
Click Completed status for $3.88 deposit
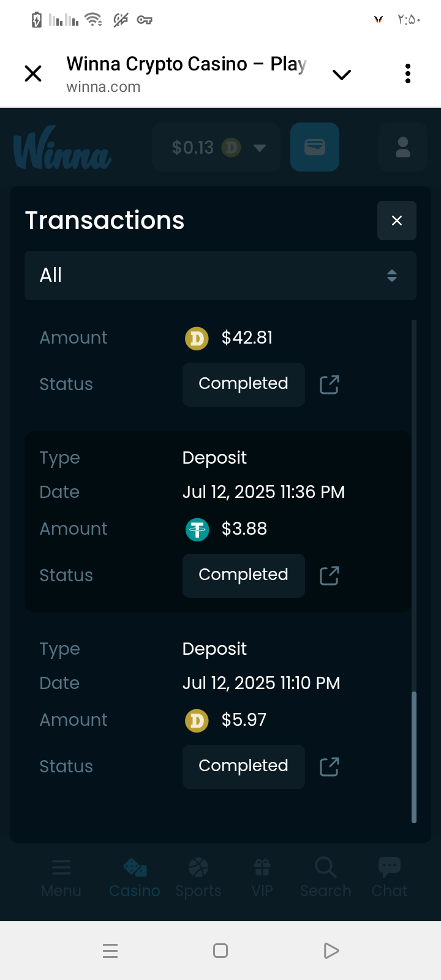243,575
